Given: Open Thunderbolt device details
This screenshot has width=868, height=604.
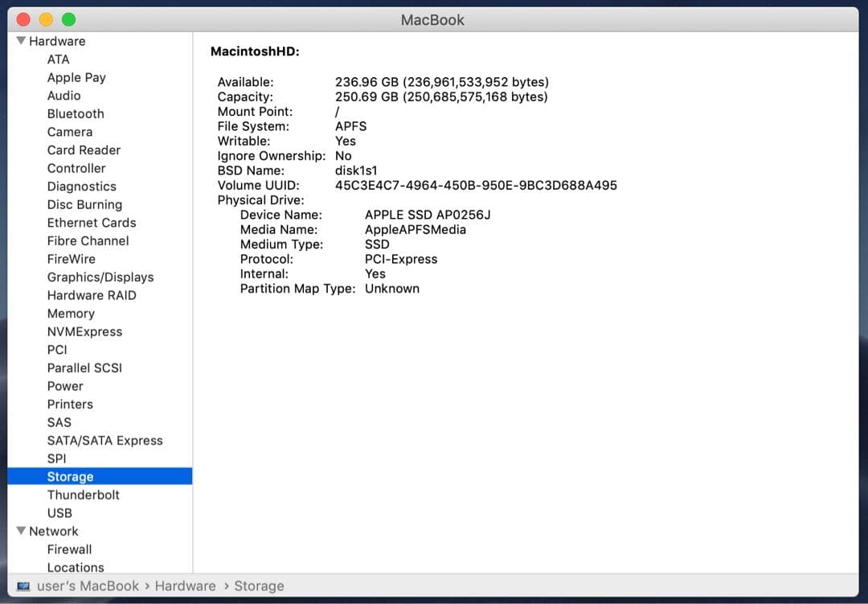Looking at the screenshot, I should pos(84,495).
